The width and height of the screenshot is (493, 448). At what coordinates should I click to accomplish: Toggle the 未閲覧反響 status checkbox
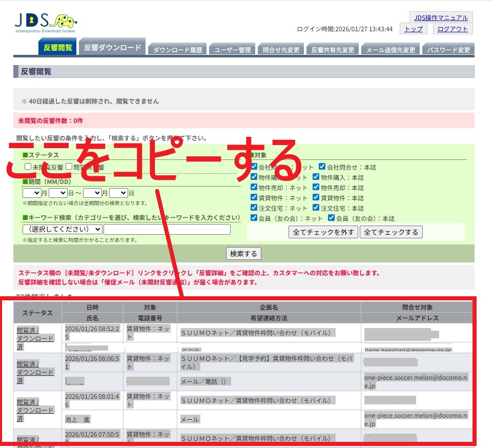(28, 167)
